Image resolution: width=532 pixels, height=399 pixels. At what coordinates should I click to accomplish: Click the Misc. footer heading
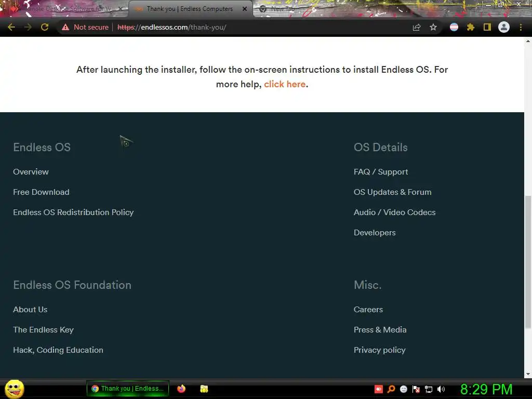click(367, 285)
